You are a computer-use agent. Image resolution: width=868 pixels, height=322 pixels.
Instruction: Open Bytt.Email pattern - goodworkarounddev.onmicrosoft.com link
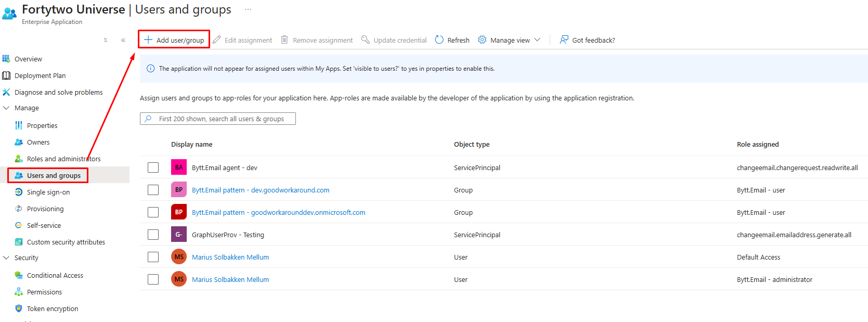click(x=278, y=212)
